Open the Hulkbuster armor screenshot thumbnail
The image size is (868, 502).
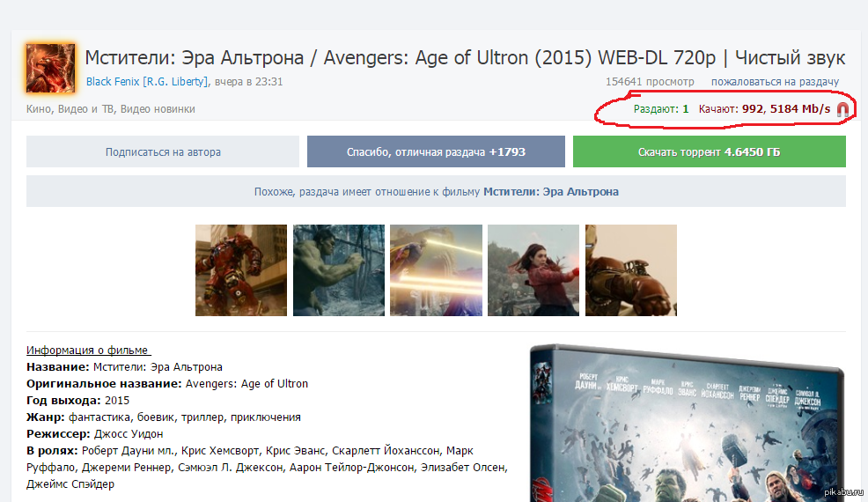[x=241, y=270]
